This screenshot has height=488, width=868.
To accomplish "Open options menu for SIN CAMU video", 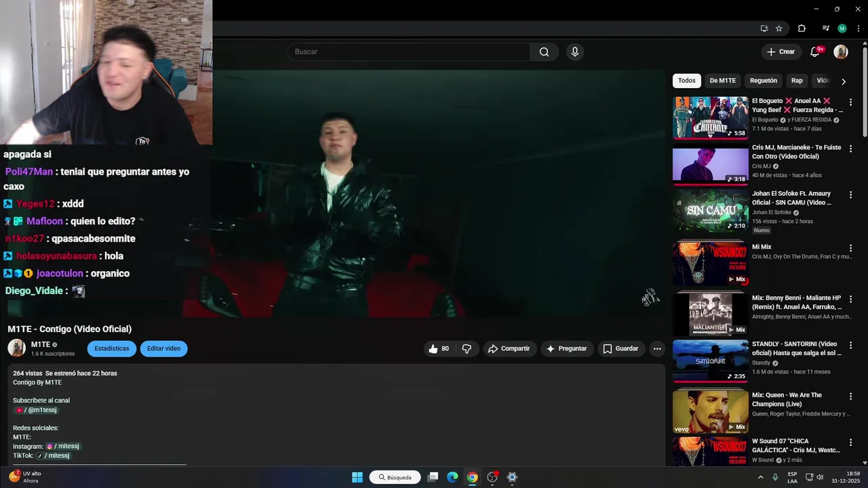I will click(850, 195).
